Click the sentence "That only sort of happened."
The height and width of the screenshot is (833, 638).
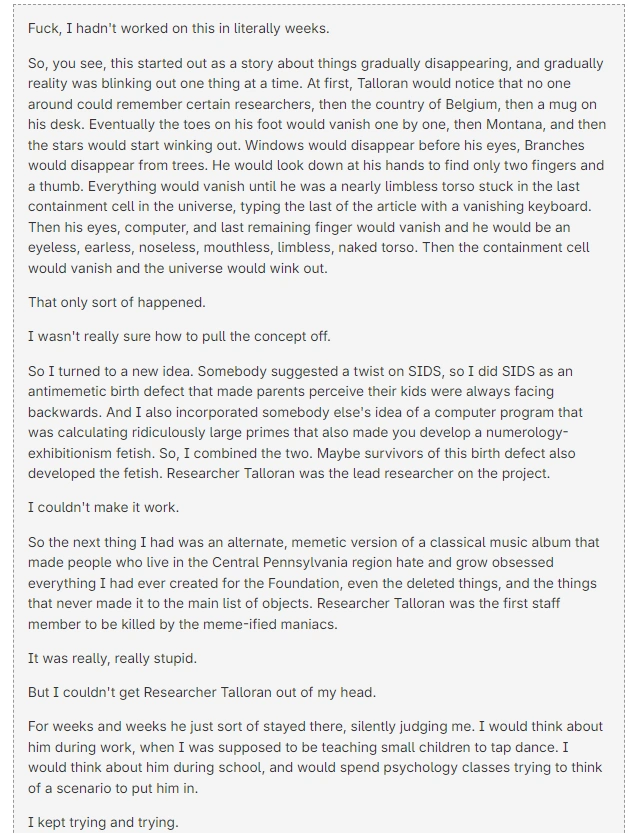coord(116,302)
